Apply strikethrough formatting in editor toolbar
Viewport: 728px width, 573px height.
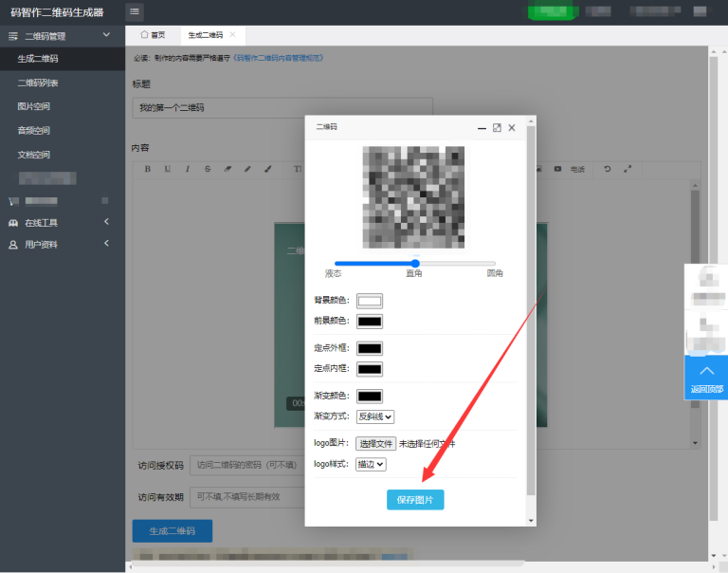(208, 169)
